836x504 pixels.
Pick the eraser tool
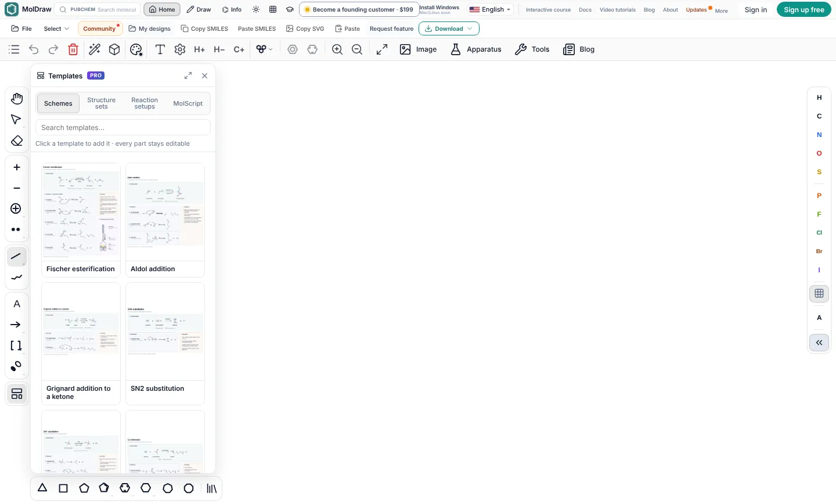tap(17, 141)
